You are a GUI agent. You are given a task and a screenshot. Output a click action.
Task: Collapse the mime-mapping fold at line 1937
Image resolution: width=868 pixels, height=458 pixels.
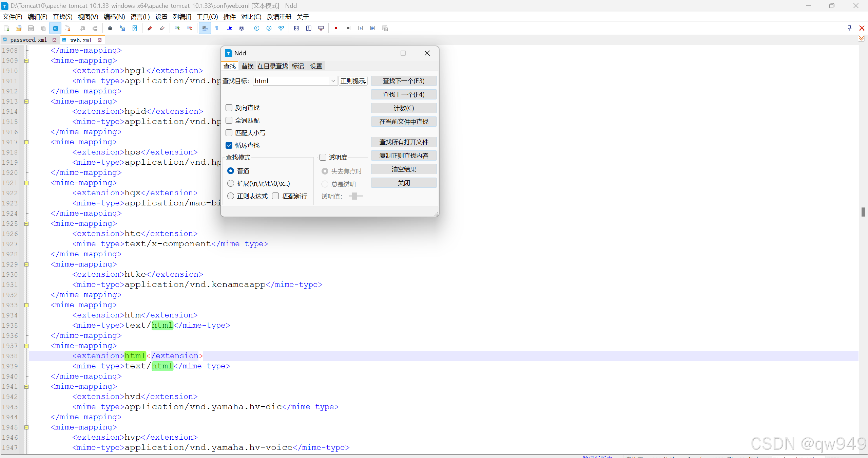[27, 346]
